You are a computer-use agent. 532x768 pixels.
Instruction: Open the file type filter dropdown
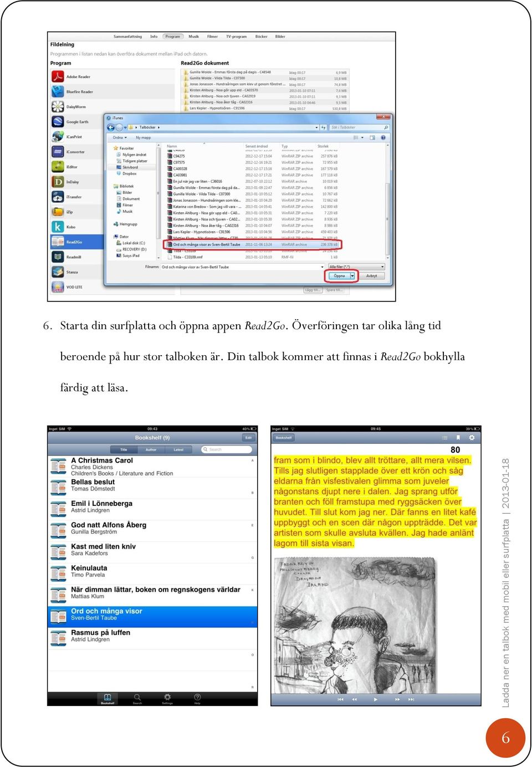click(356, 267)
